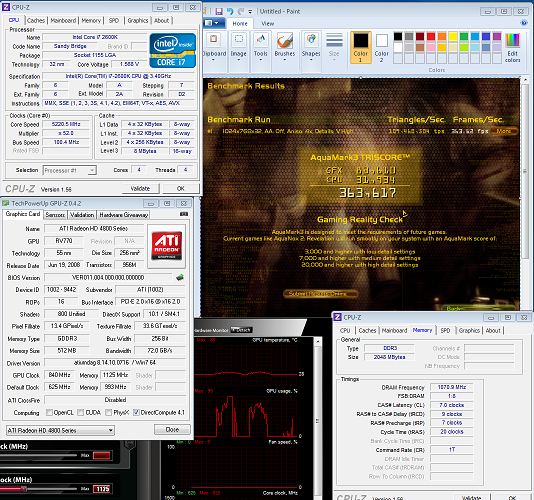Open the ATI Radeon HD 4800 Series card dropdown
534x500 pixels.
click(60, 430)
